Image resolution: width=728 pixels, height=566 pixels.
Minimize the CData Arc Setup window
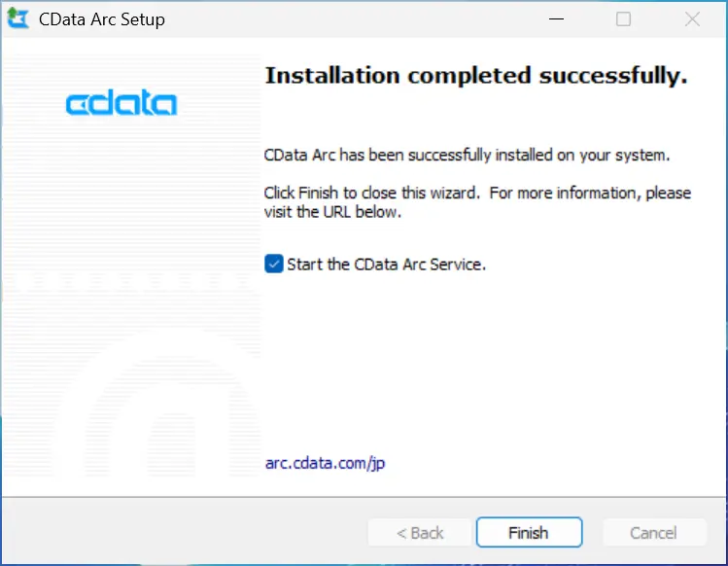click(x=556, y=19)
